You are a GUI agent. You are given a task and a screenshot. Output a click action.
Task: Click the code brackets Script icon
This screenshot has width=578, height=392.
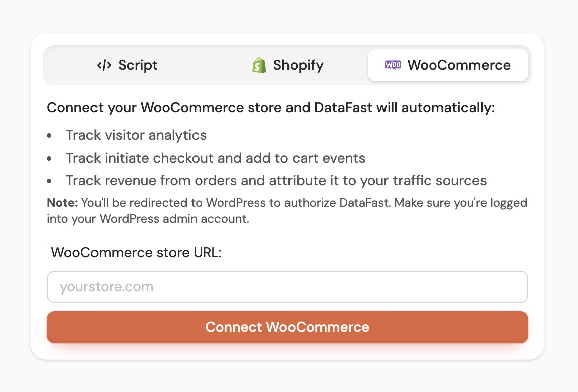(x=104, y=65)
